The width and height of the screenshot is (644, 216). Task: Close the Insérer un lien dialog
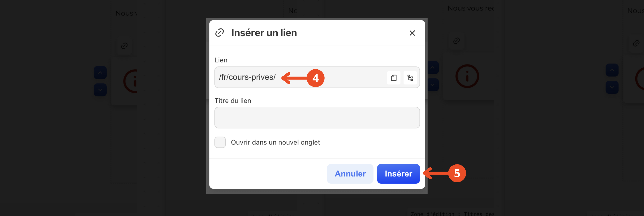[412, 33]
